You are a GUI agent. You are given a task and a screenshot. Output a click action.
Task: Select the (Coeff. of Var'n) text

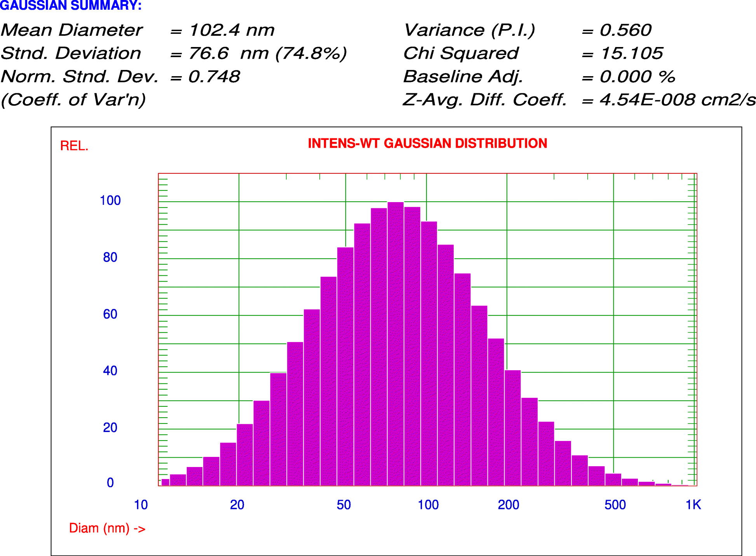point(73,100)
